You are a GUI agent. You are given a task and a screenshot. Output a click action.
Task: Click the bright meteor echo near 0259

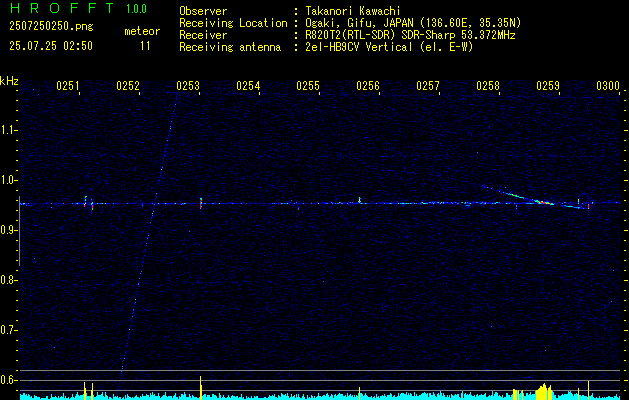(542, 202)
